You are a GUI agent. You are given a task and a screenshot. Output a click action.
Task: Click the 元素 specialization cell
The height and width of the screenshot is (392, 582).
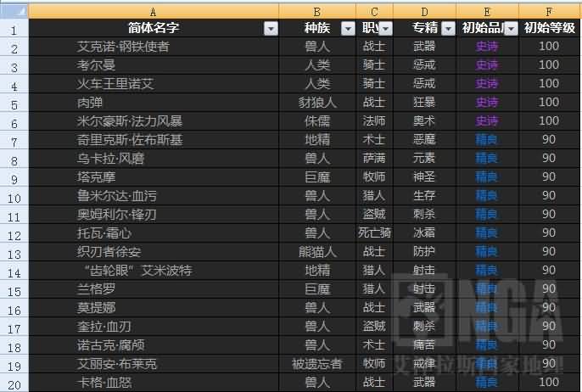pyautogui.click(x=424, y=159)
